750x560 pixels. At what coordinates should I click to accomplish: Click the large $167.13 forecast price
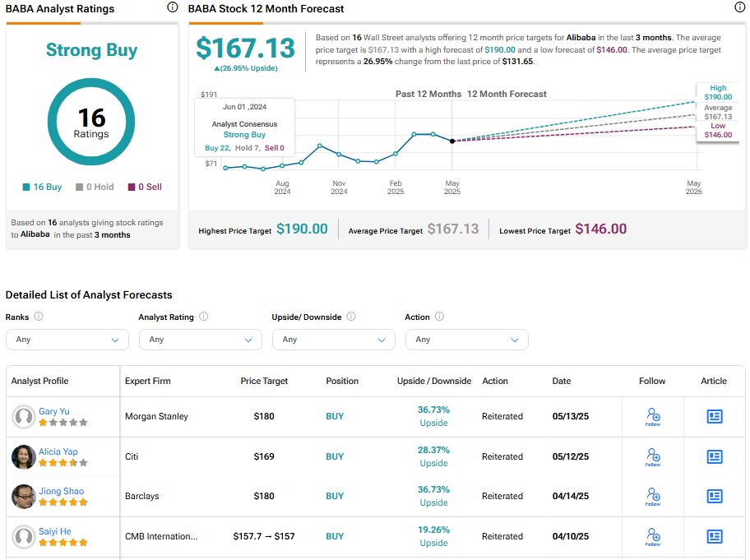(x=245, y=49)
